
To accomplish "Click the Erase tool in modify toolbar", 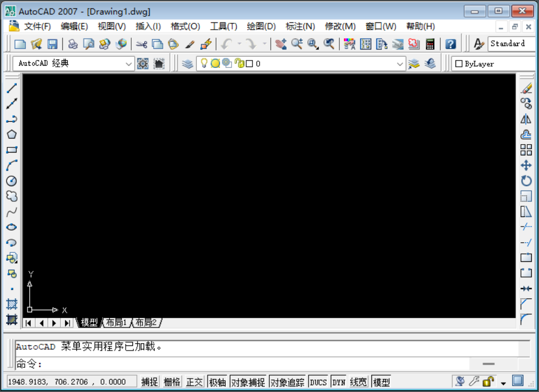I will click(x=526, y=88).
